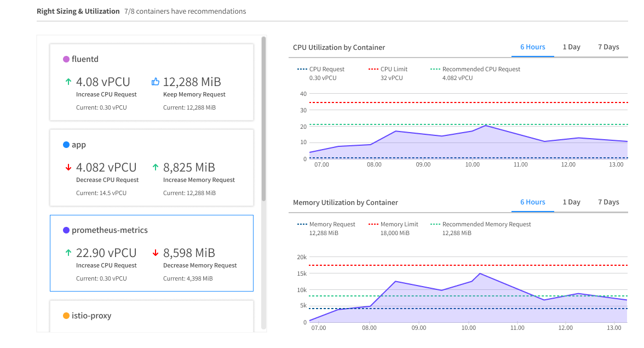
Task: Switch Memory Utilization chart to 7 Days
Action: [608, 202]
